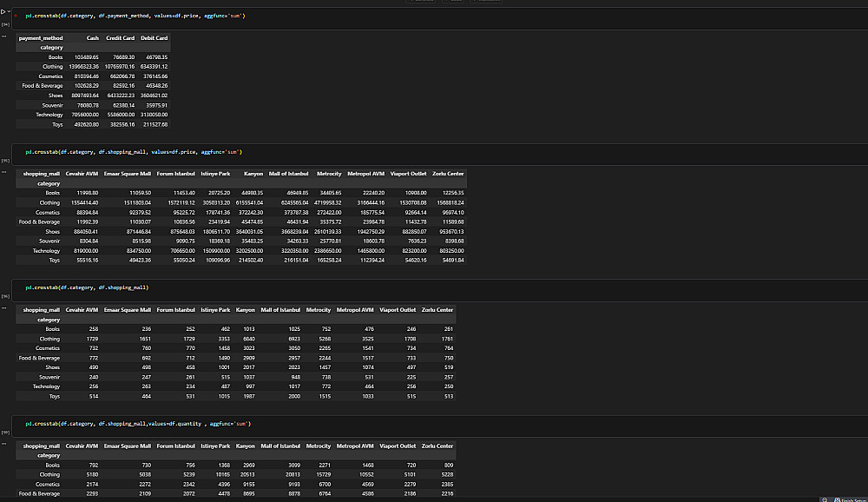The height and width of the screenshot is (502, 868).
Task: Select the count 3050 in the Cosmetics row
Action: (x=294, y=348)
